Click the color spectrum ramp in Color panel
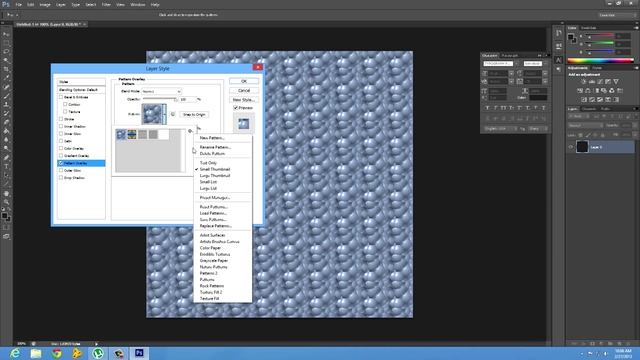The width and height of the screenshot is (640, 360). pos(600,61)
